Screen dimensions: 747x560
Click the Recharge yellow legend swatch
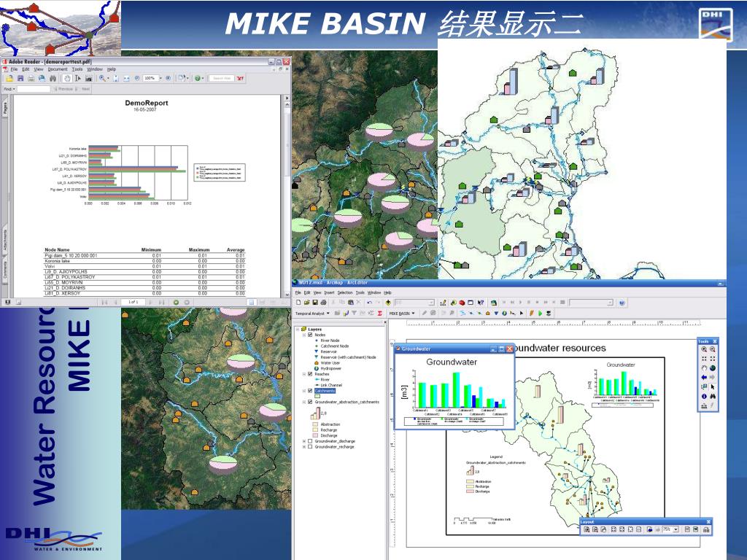point(315,429)
